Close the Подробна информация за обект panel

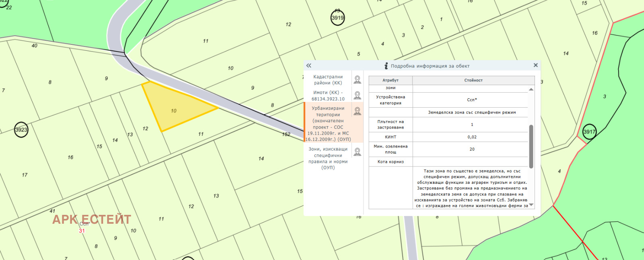(x=535, y=65)
